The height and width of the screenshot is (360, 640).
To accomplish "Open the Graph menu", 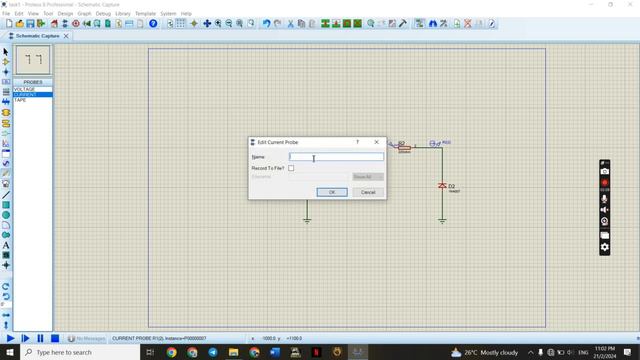I will (x=84, y=13).
